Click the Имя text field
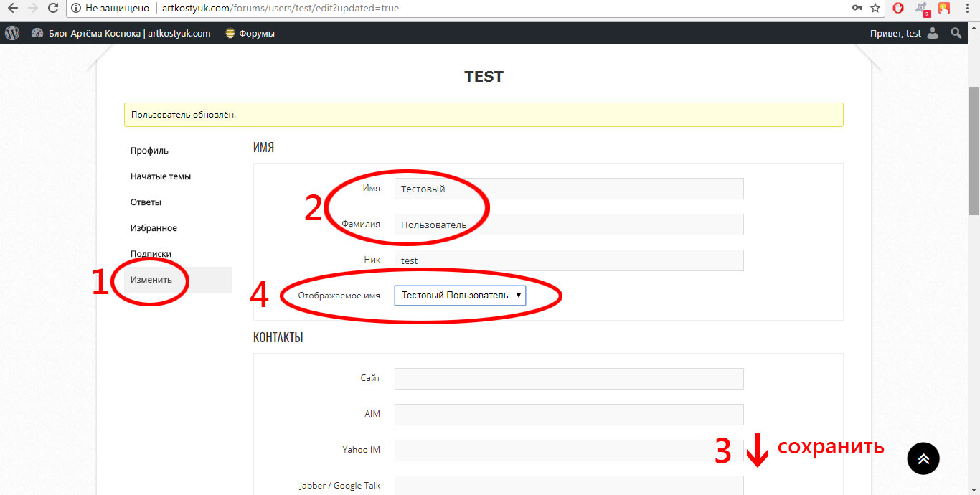The height and width of the screenshot is (495, 980). point(568,189)
